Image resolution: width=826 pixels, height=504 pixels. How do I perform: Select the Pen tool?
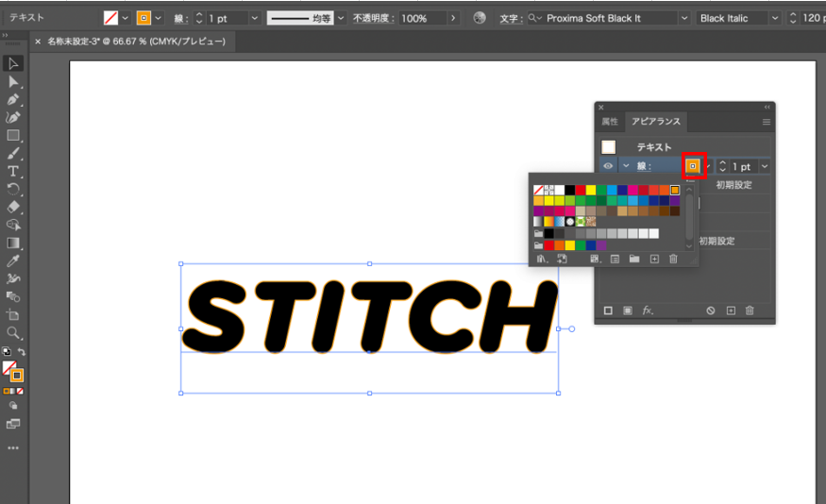click(13, 99)
